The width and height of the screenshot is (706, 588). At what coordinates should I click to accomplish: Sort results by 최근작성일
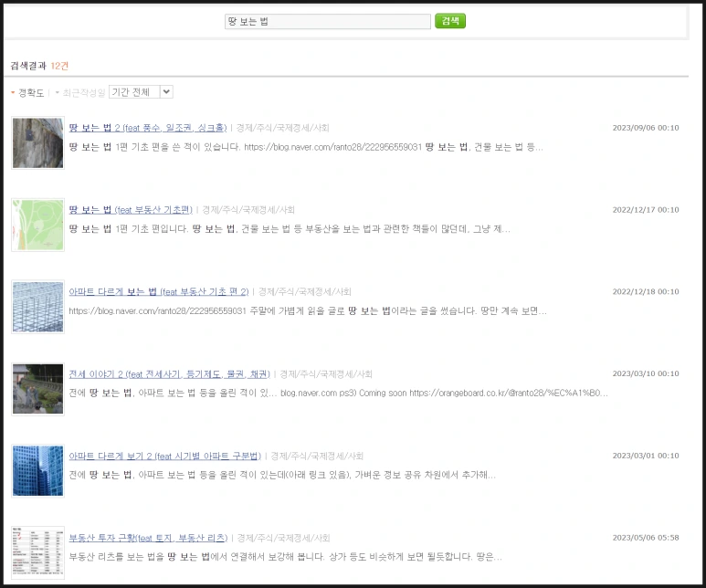point(84,93)
